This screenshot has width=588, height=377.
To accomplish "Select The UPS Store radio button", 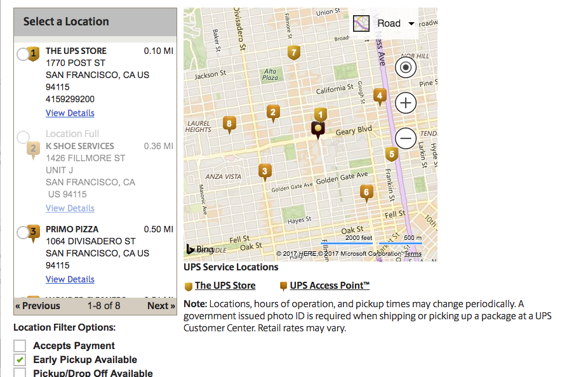I will [23, 55].
